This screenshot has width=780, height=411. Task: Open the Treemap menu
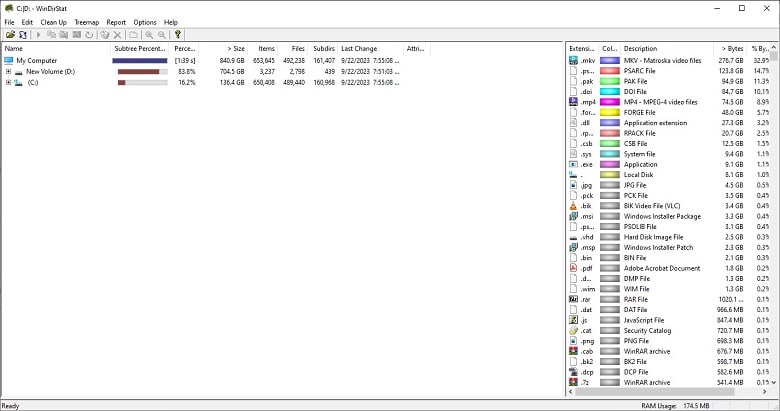pos(87,22)
